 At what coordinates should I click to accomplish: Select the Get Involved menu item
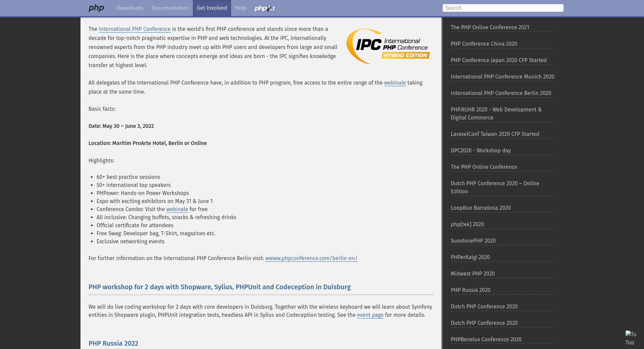click(212, 8)
